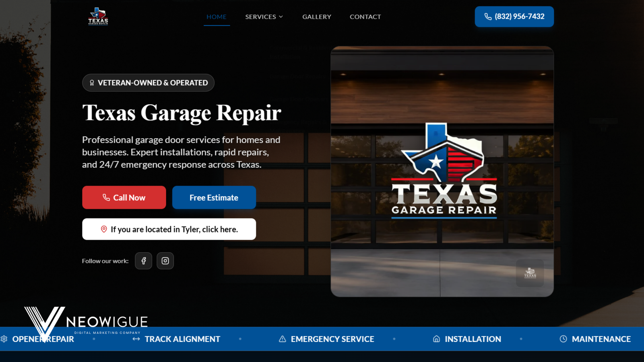The height and width of the screenshot is (362, 644).
Task: Click the Texas Garage Repair header logo
Action: [98, 16]
